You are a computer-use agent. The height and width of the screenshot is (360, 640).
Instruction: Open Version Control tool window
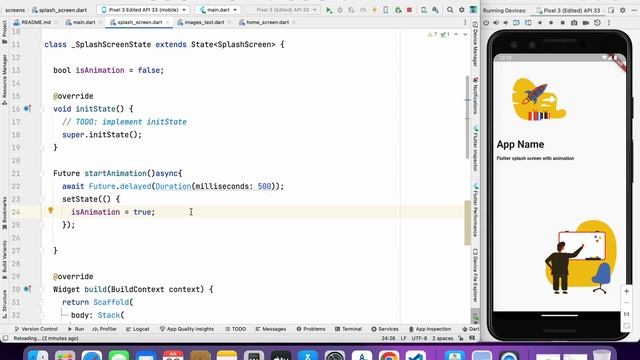pyautogui.click(x=36, y=329)
